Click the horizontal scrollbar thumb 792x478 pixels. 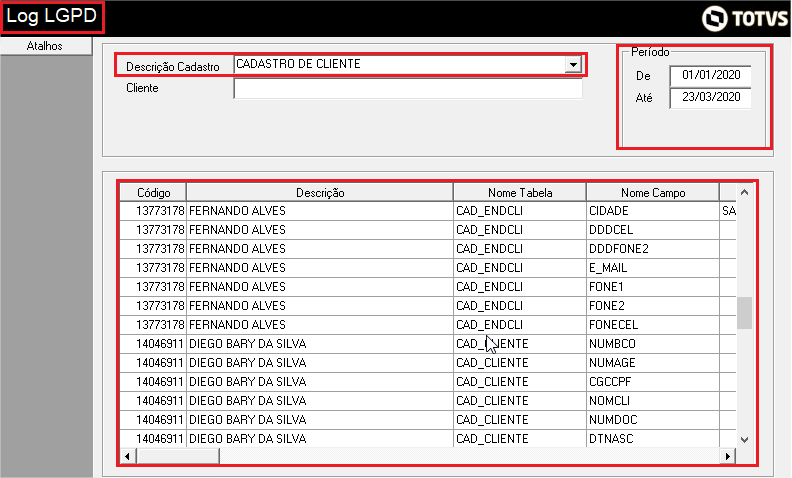177,456
